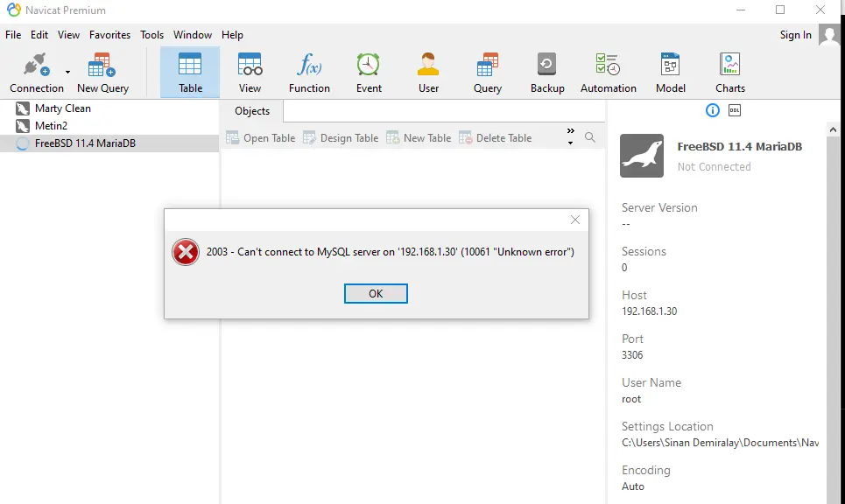The image size is (845, 504).
Task: Open the User management icon
Action: (428, 73)
